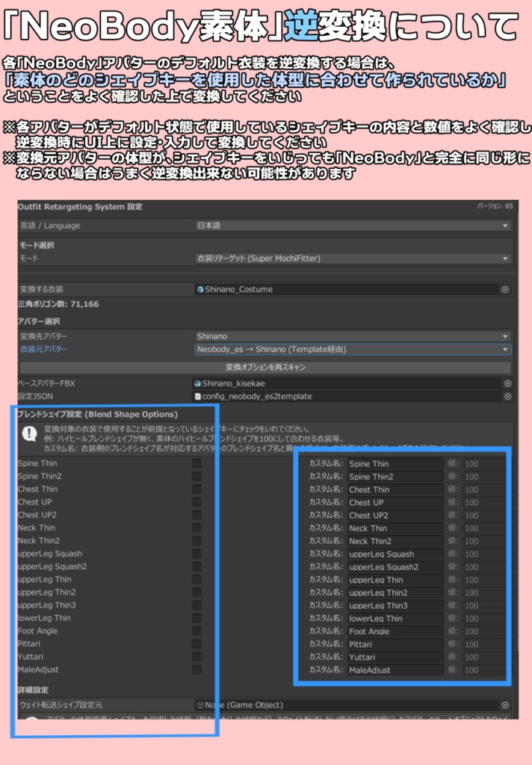Edit the Neck Thin2 custom name field
This screenshot has width=532, height=765.
[395, 541]
